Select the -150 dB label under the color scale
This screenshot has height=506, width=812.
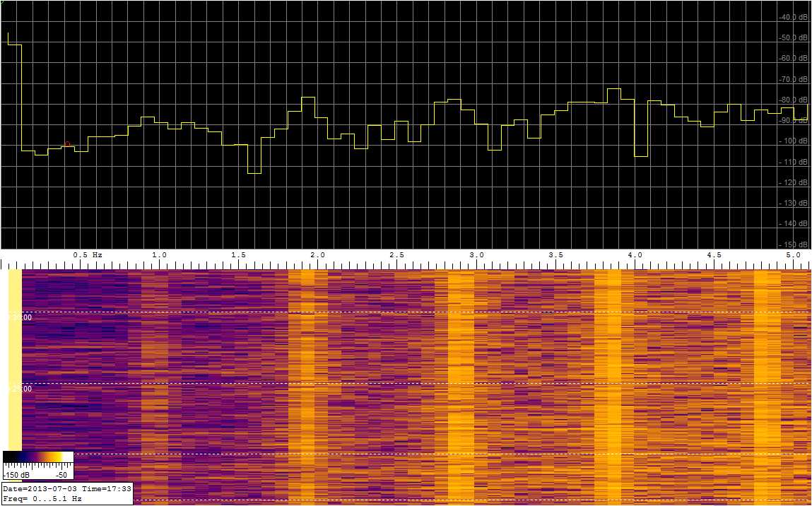(x=17, y=475)
